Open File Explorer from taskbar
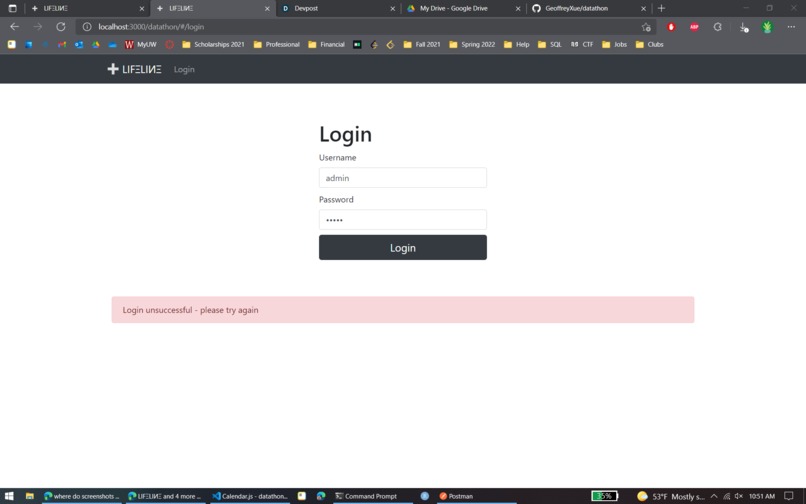Viewport: 806px width, 504px height. [x=30, y=496]
